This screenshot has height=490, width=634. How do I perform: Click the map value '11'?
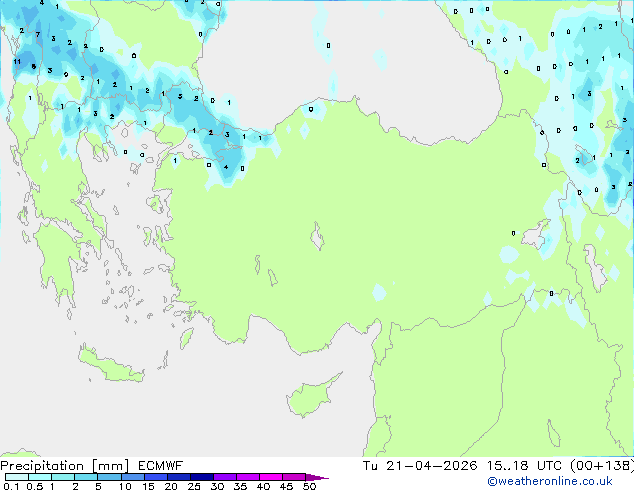(17, 62)
